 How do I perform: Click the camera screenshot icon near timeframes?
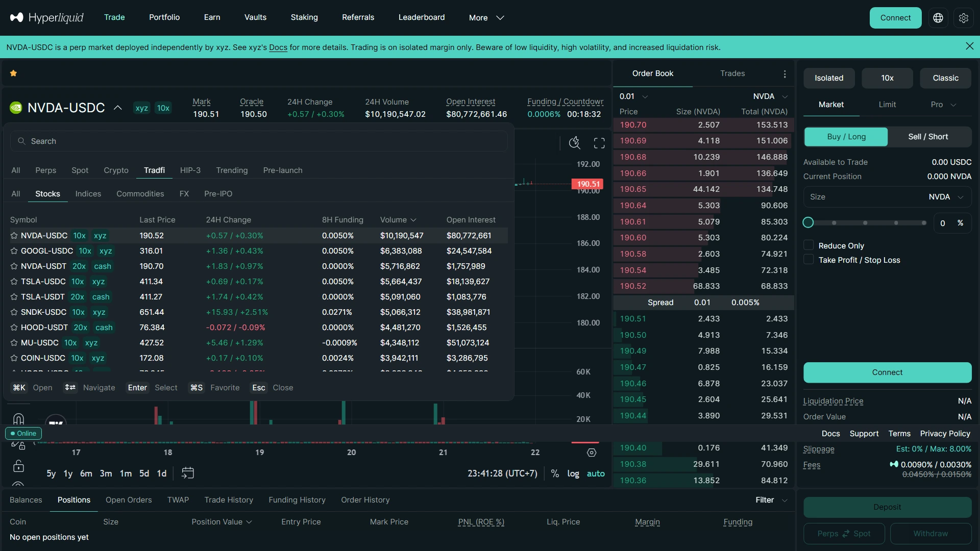tap(188, 473)
